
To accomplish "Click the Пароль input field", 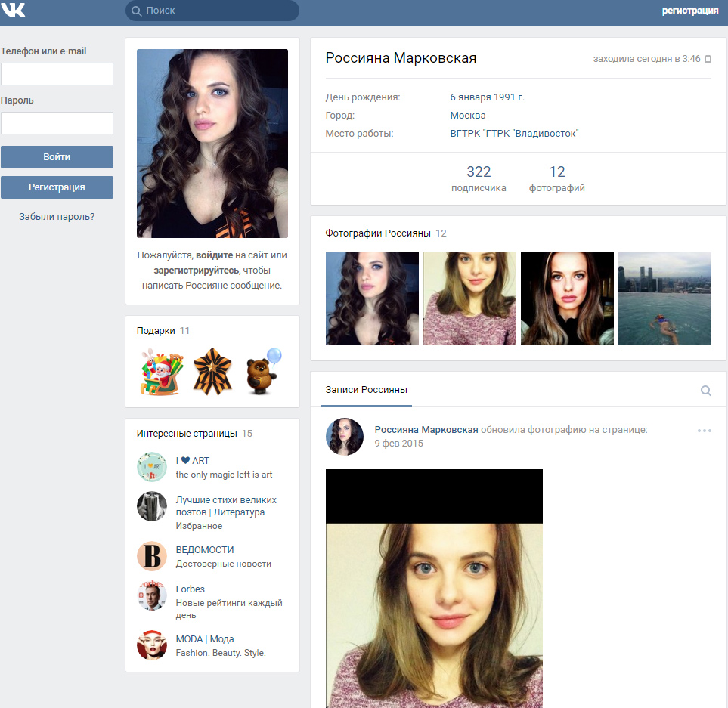I will [x=57, y=123].
